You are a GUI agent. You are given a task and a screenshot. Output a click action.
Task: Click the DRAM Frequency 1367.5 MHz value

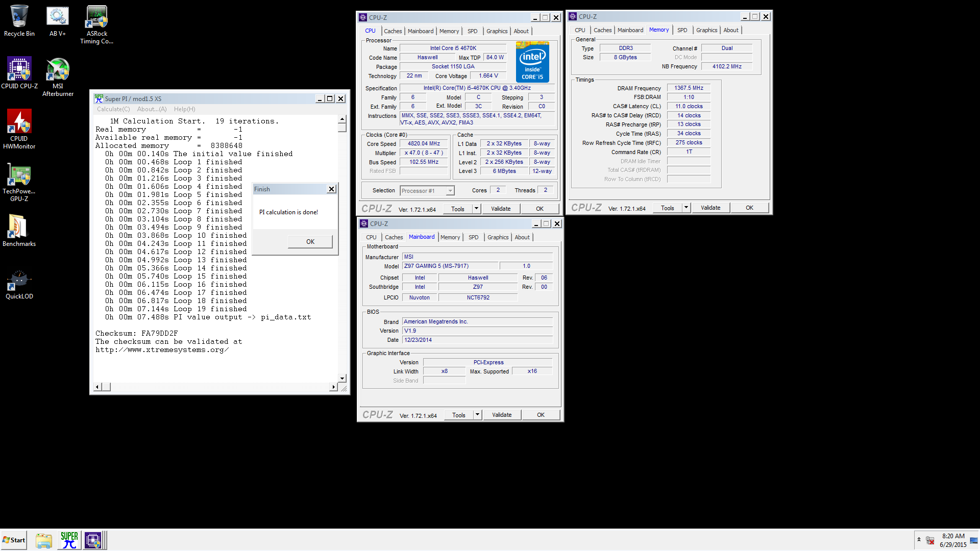(689, 88)
